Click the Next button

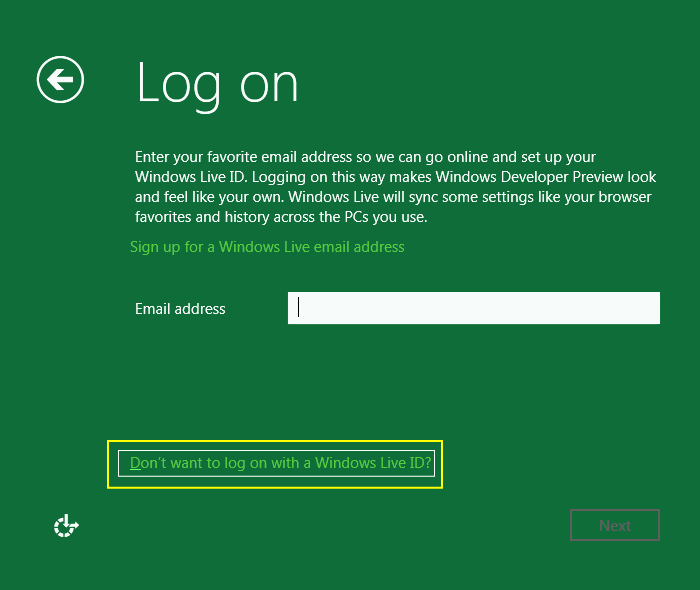click(615, 525)
